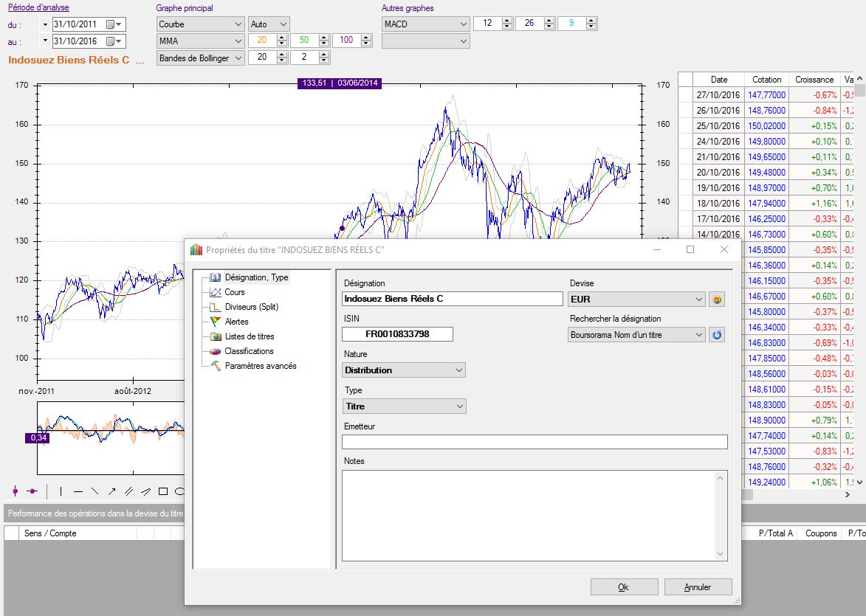The height and width of the screenshot is (616, 866).
Task: Click the Emetteur text field
Action: 535,442
